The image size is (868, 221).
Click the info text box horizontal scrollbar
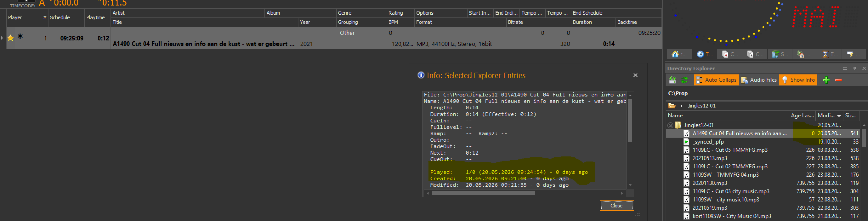483,193
